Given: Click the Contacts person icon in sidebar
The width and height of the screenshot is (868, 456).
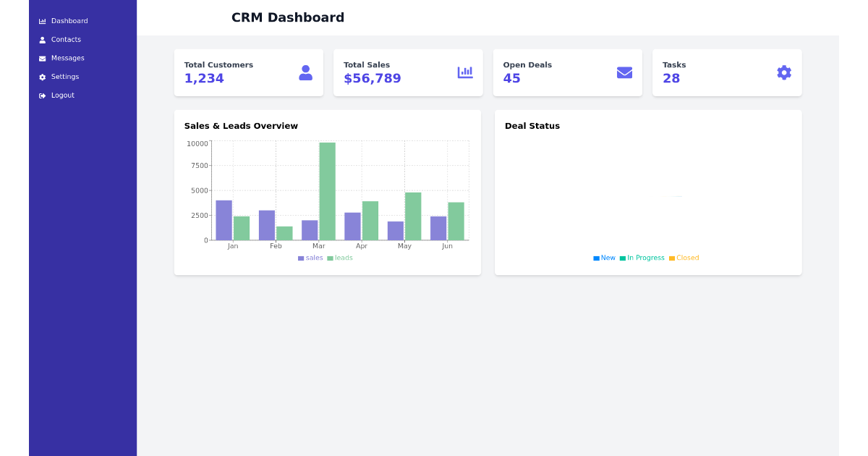Looking at the screenshot, I should pyautogui.click(x=42, y=40).
